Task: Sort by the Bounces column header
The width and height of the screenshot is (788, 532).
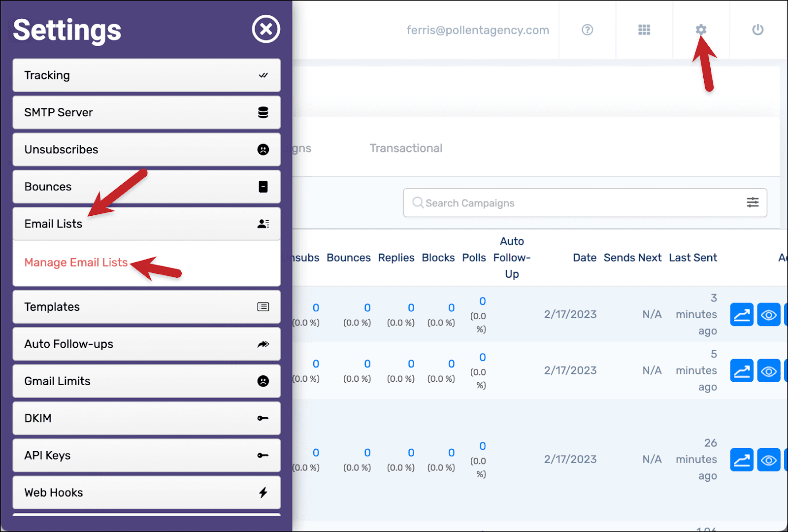Action: pyautogui.click(x=349, y=258)
